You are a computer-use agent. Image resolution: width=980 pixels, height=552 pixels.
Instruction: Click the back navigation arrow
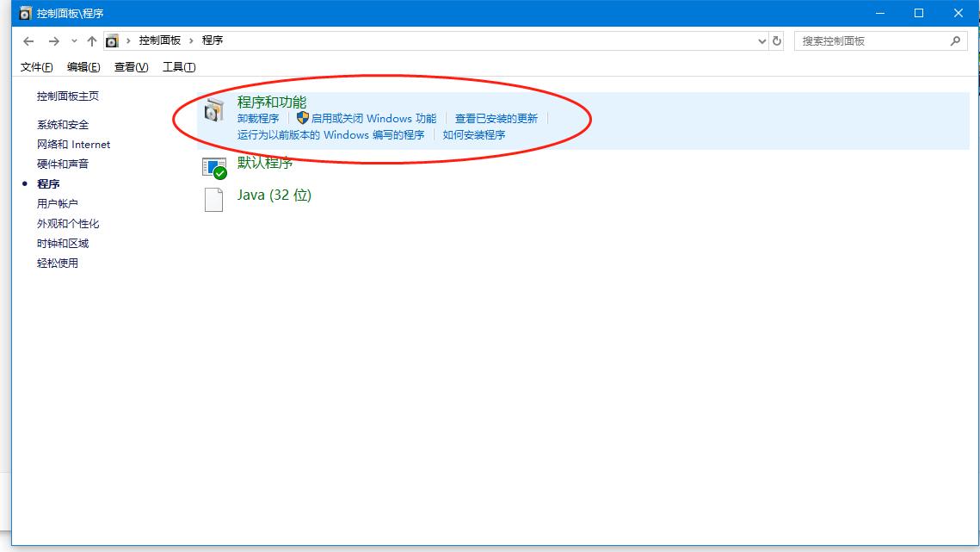(x=28, y=40)
